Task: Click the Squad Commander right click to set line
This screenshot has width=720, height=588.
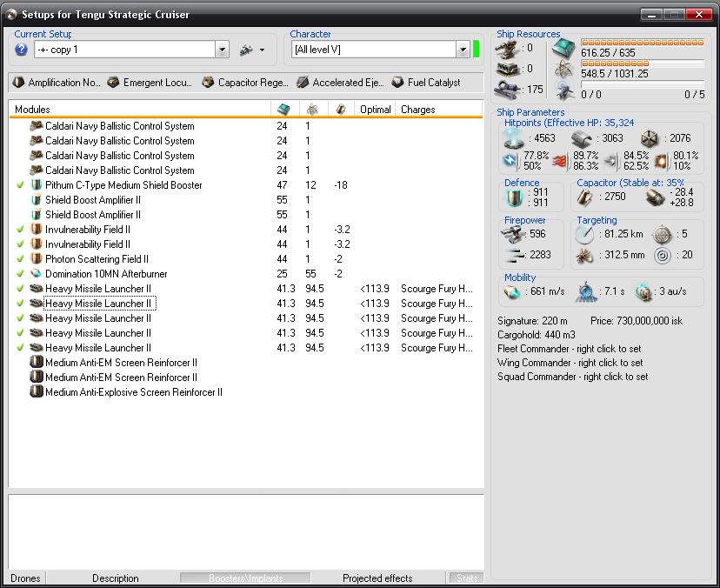Action: coord(572,377)
